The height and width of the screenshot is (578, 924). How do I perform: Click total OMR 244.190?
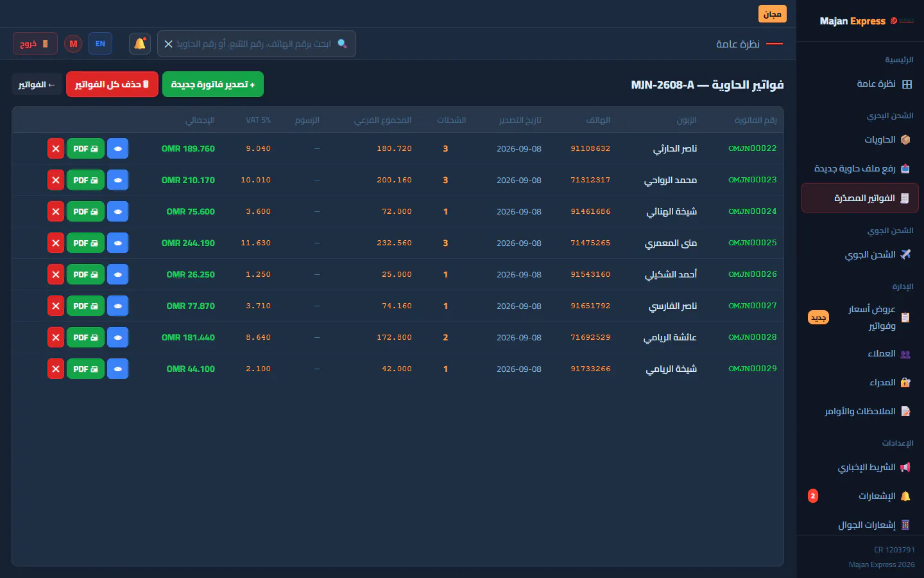click(x=188, y=243)
